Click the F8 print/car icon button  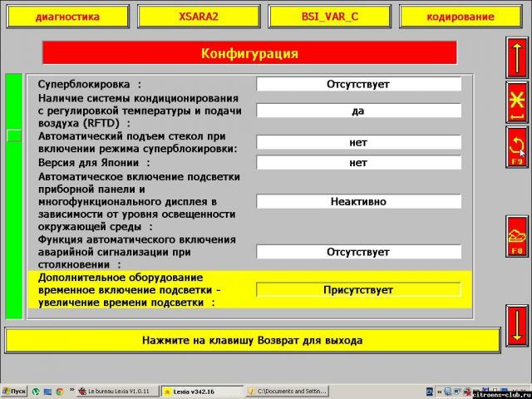click(x=517, y=236)
